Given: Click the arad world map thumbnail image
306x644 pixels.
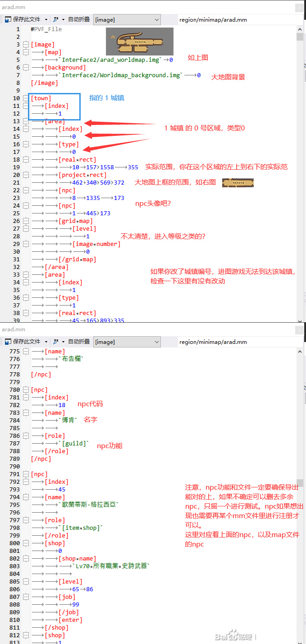Looking at the screenshot, I should coord(139,42).
